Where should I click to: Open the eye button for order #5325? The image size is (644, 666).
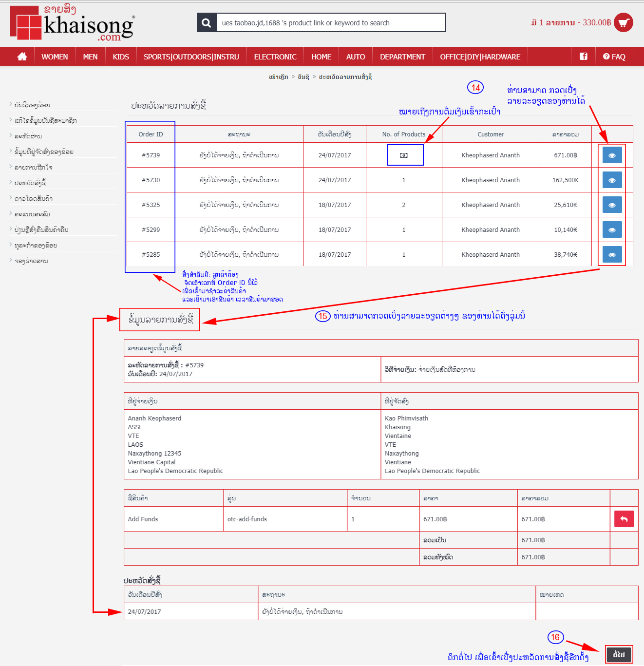coord(612,205)
